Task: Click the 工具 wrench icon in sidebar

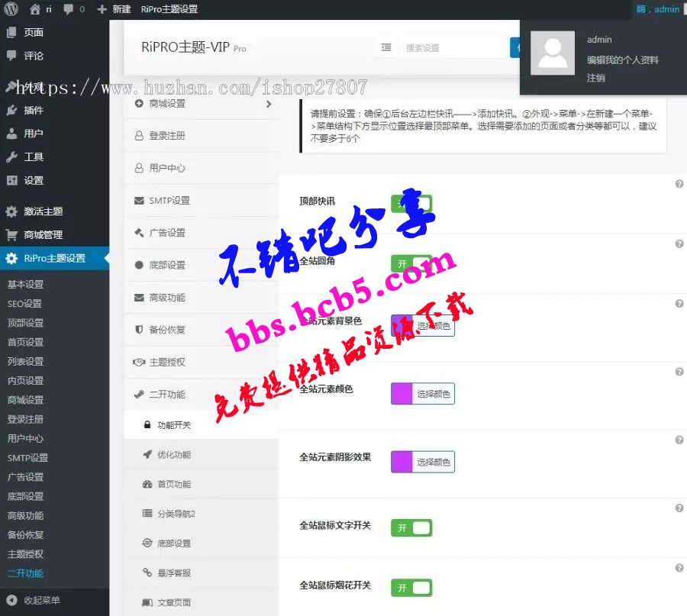Action: [11, 156]
